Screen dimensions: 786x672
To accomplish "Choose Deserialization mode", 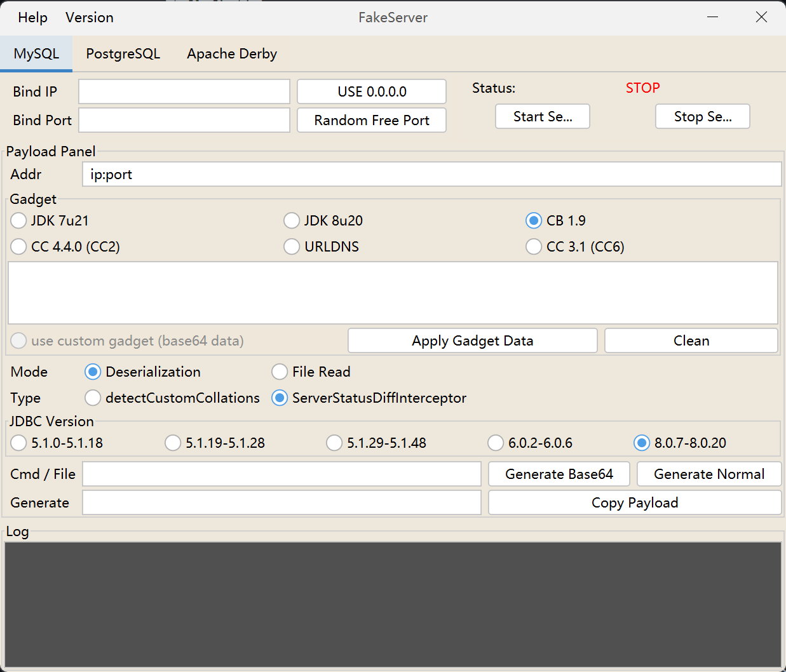I will (x=143, y=372).
